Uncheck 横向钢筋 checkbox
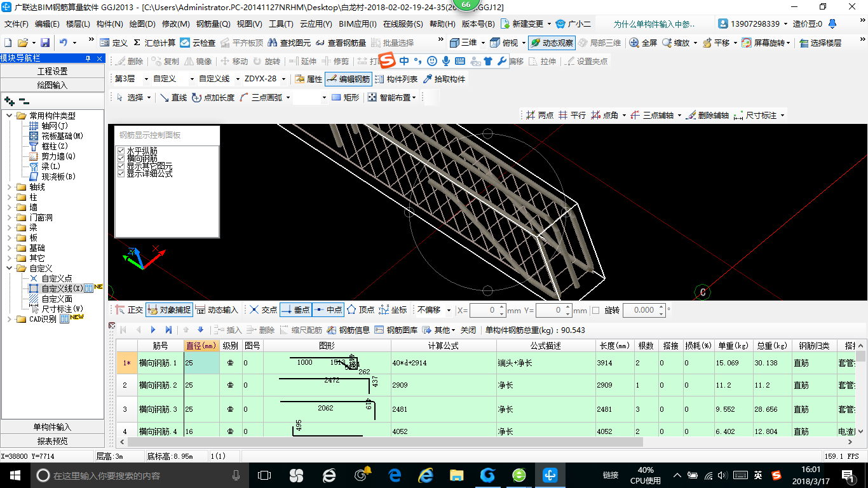The image size is (868, 488). (x=121, y=158)
